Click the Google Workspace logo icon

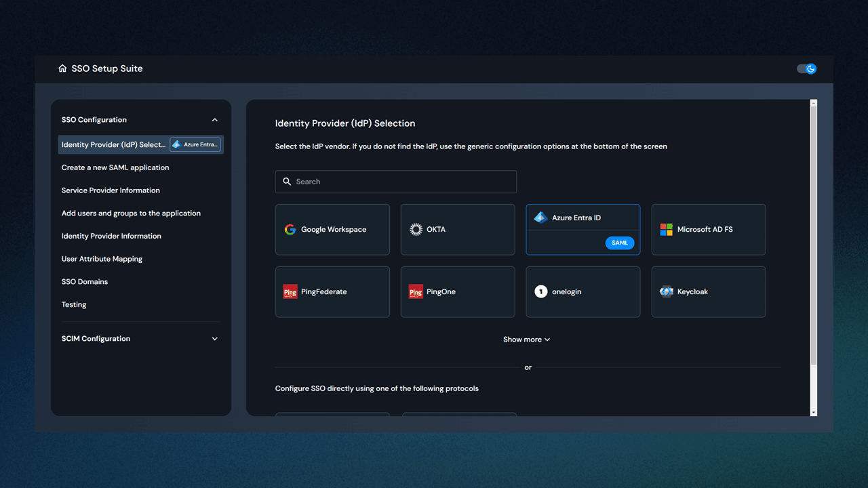[290, 230]
